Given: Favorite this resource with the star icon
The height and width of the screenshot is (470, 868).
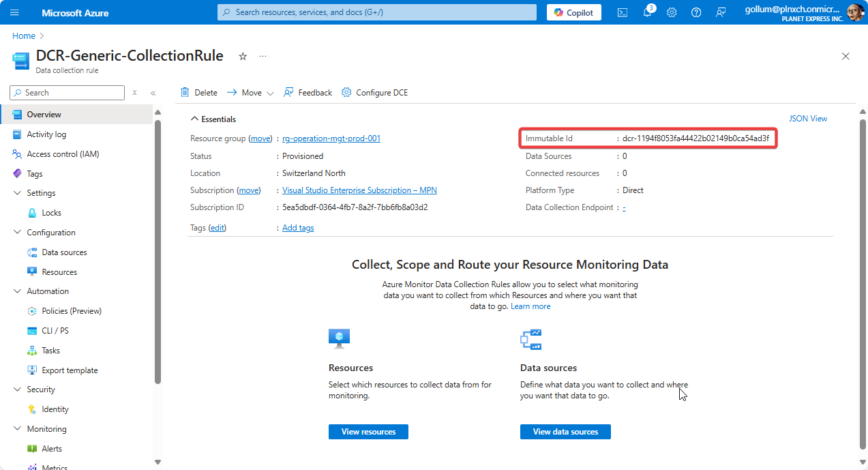Looking at the screenshot, I should click(x=243, y=57).
